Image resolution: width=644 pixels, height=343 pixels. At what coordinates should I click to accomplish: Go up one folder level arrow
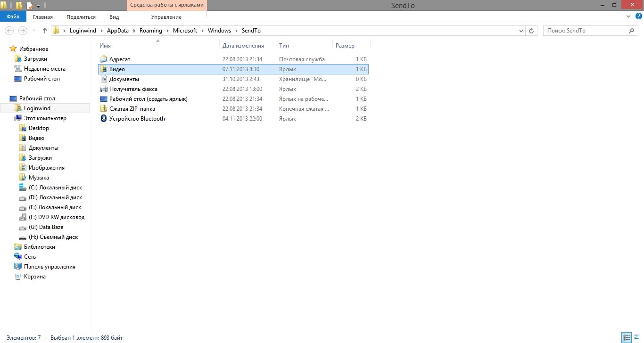click(x=45, y=31)
